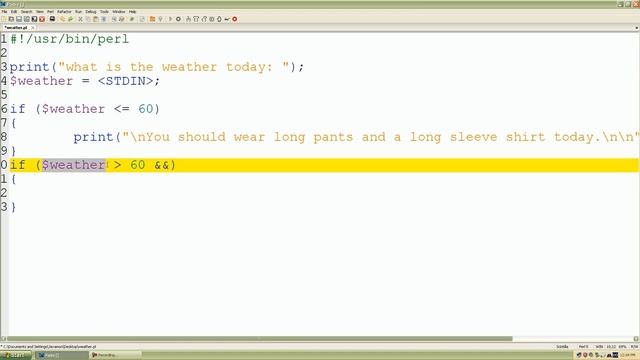Click the debugger Display Value icon
Image resolution: width=640 pixels, height=360 pixels.
click(219, 19)
